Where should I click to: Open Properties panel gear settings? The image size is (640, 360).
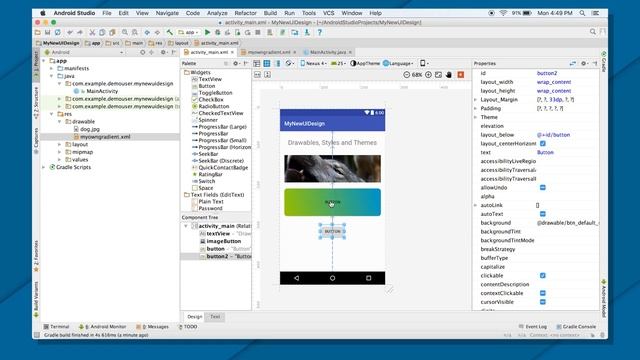(x=584, y=63)
